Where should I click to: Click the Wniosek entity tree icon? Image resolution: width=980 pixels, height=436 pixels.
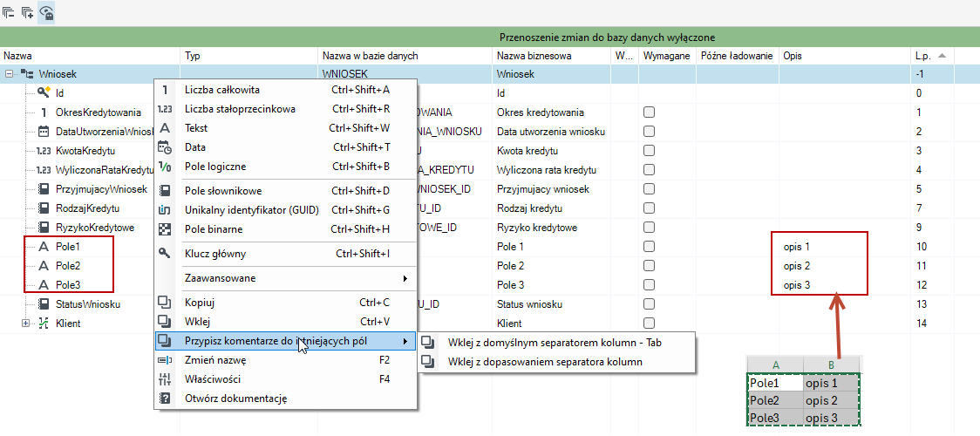coord(27,74)
